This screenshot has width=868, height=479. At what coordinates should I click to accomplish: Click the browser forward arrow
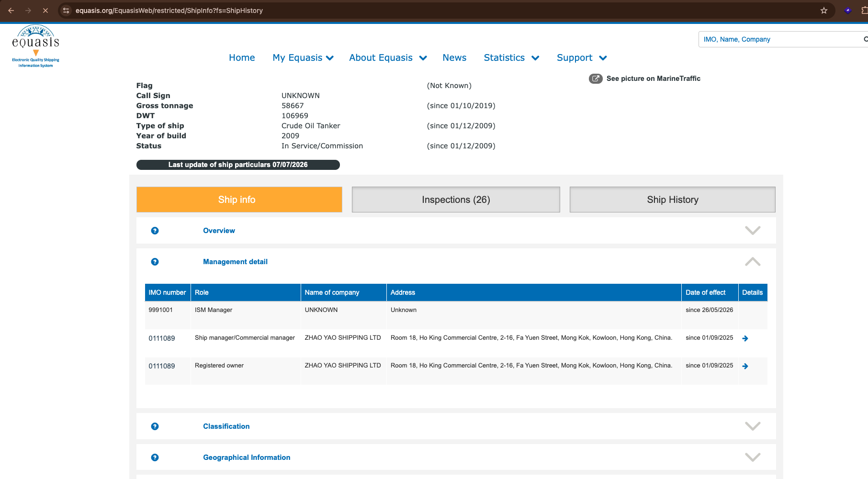(x=28, y=11)
